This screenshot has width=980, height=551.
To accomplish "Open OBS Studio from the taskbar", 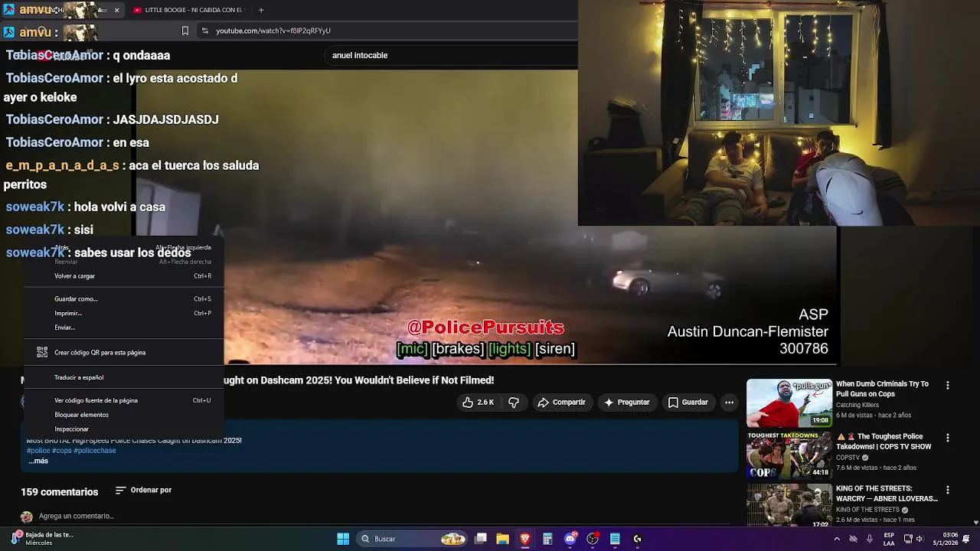I will pyautogui.click(x=592, y=539).
